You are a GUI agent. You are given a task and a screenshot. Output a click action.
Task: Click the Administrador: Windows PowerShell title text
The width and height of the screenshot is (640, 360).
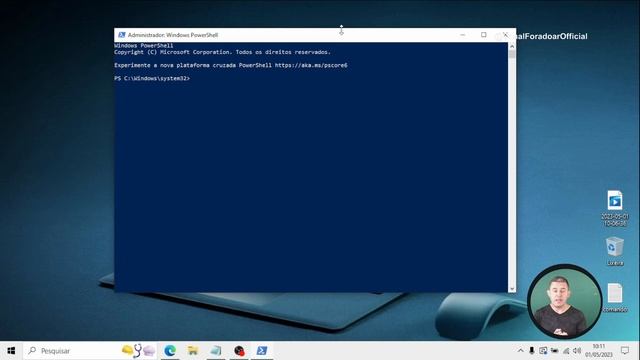click(x=173, y=35)
